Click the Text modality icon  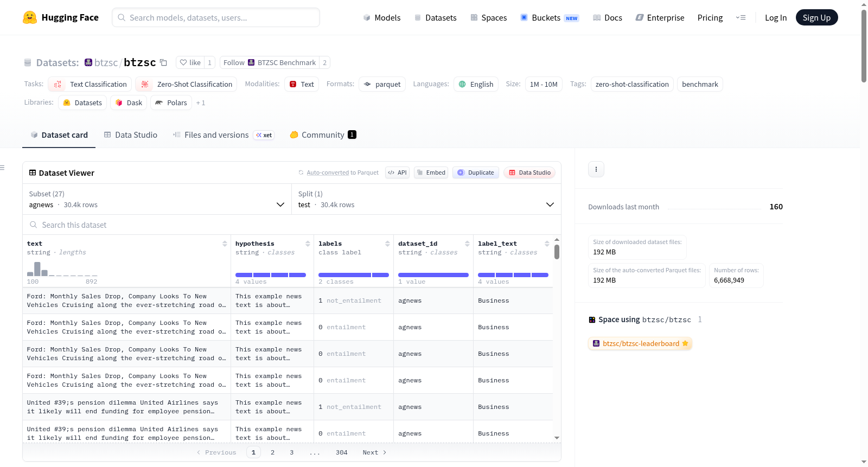tap(293, 84)
